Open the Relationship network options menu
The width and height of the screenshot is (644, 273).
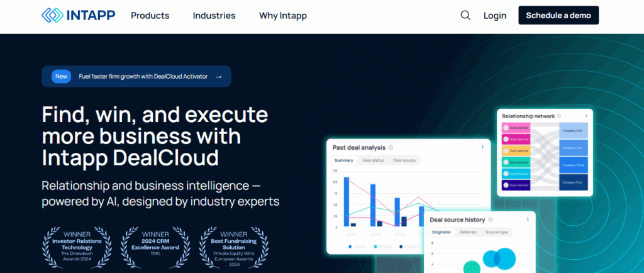[586, 116]
